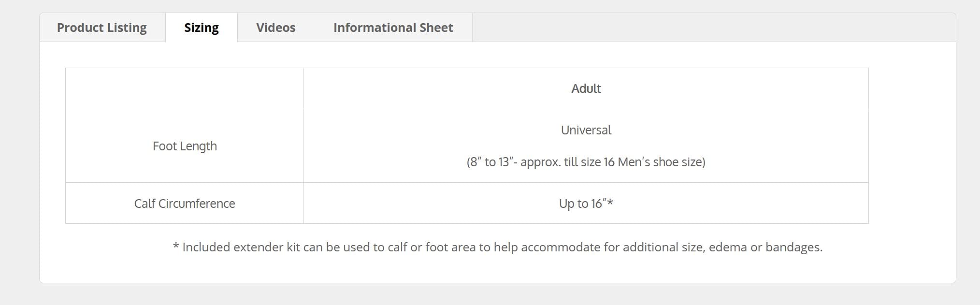Click the Calf Circumference row label
980x305 pixels.
[185, 203]
